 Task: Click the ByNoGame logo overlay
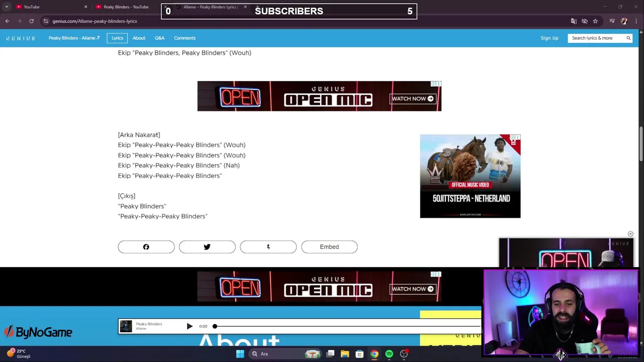(38, 332)
